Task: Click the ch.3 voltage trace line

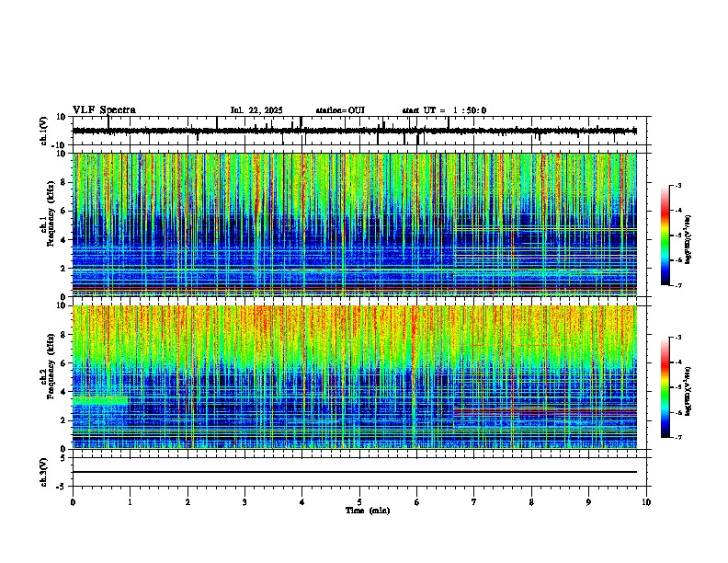Action: point(354,472)
